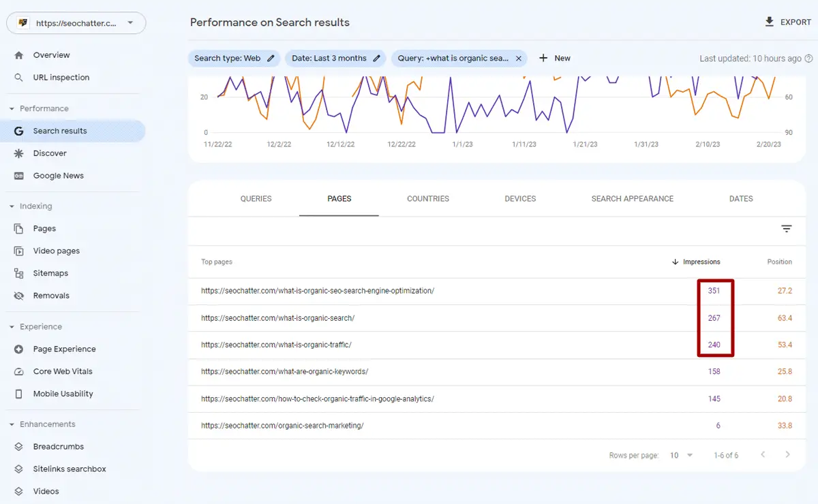818x504 pixels.
Task: Switch to the Countries tab
Action: tap(428, 199)
